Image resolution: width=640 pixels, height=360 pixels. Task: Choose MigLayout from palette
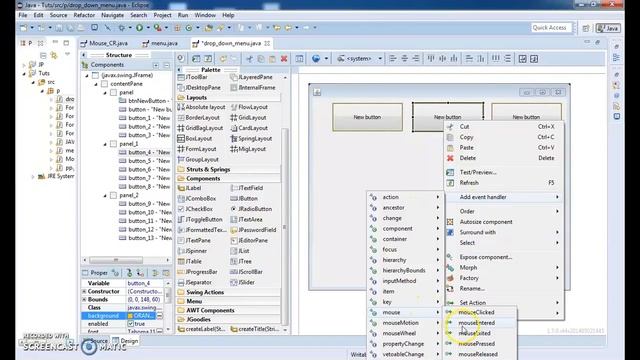248,149
